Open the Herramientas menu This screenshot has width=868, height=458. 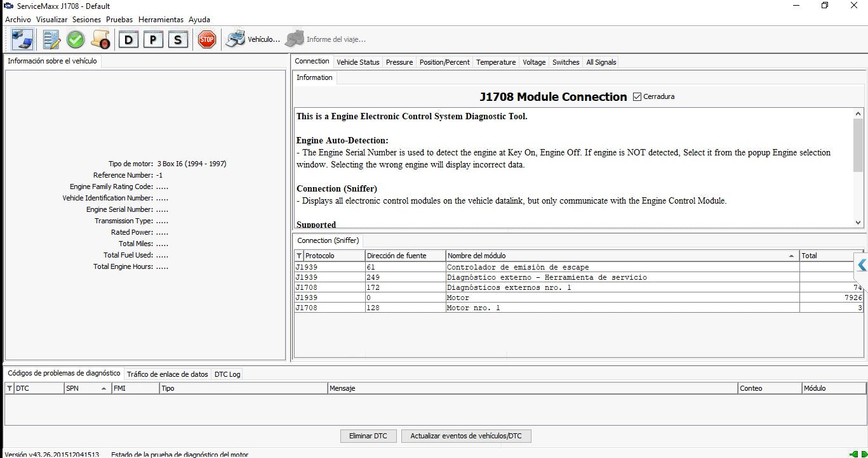161,20
